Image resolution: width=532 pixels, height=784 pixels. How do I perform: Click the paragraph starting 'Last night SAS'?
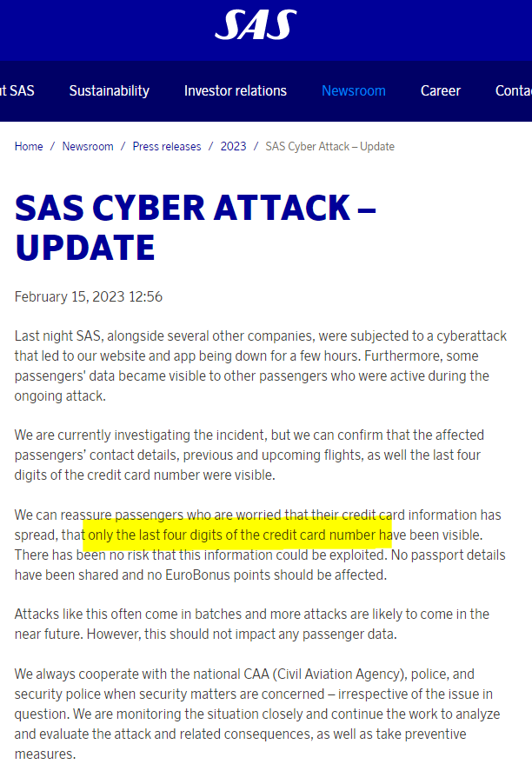(x=261, y=366)
